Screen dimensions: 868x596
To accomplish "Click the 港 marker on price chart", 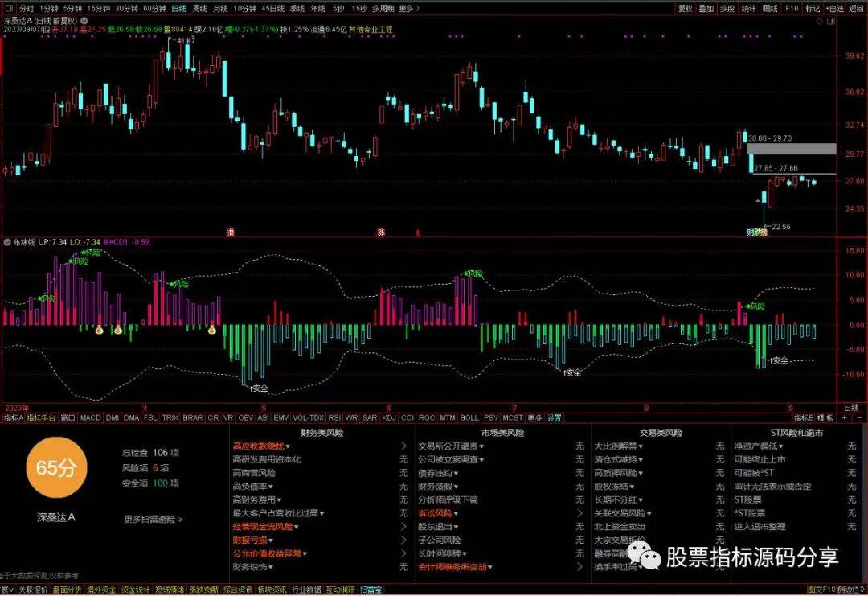I will click(x=231, y=232).
